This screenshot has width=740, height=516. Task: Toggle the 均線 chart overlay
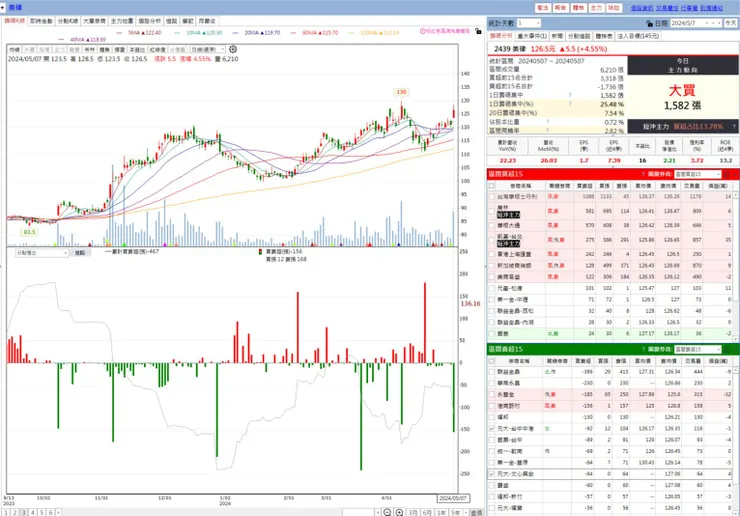click(15, 50)
